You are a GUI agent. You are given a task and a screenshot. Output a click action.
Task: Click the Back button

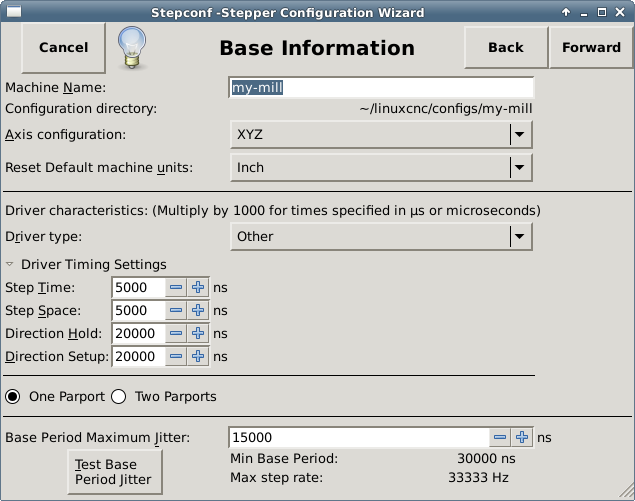[505, 47]
